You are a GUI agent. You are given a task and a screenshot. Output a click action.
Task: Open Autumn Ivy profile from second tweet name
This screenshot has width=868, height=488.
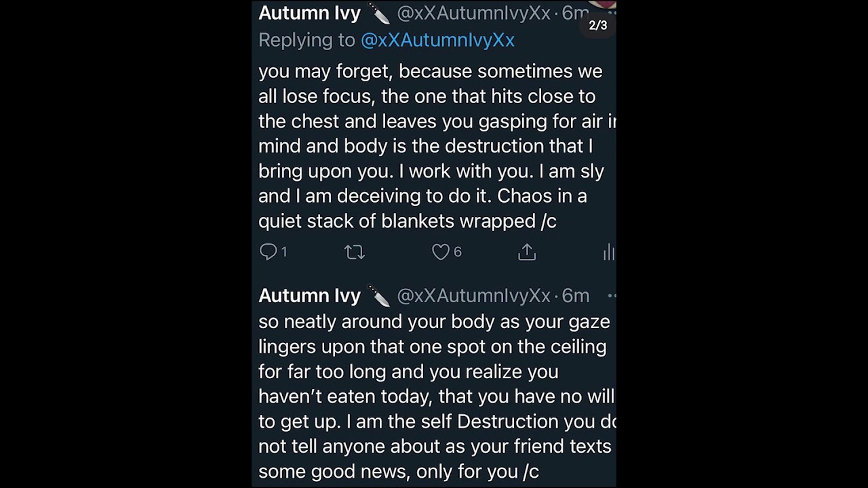point(309,296)
